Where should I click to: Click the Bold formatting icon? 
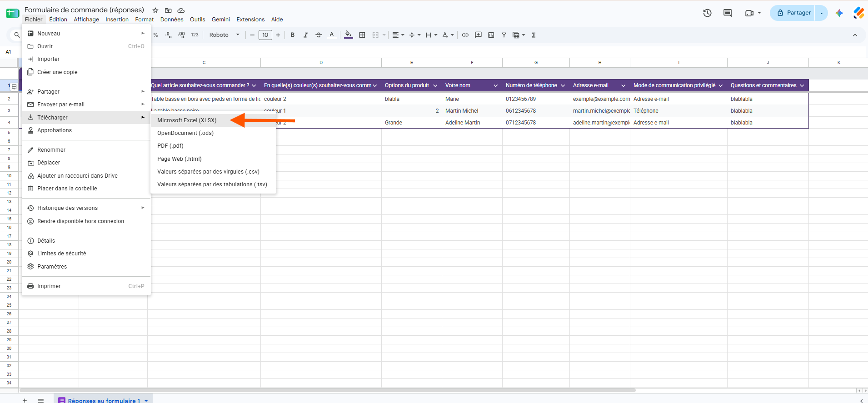(293, 35)
